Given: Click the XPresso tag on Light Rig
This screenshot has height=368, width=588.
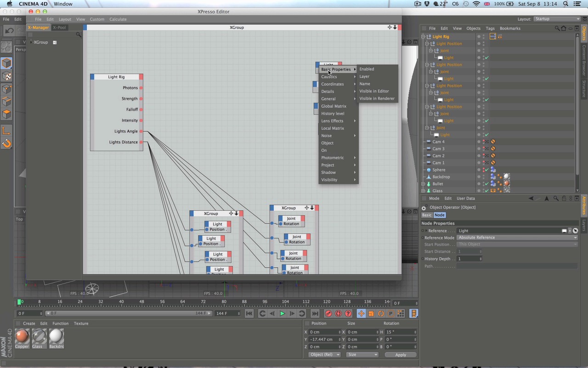Looking at the screenshot, I should click(492, 36).
